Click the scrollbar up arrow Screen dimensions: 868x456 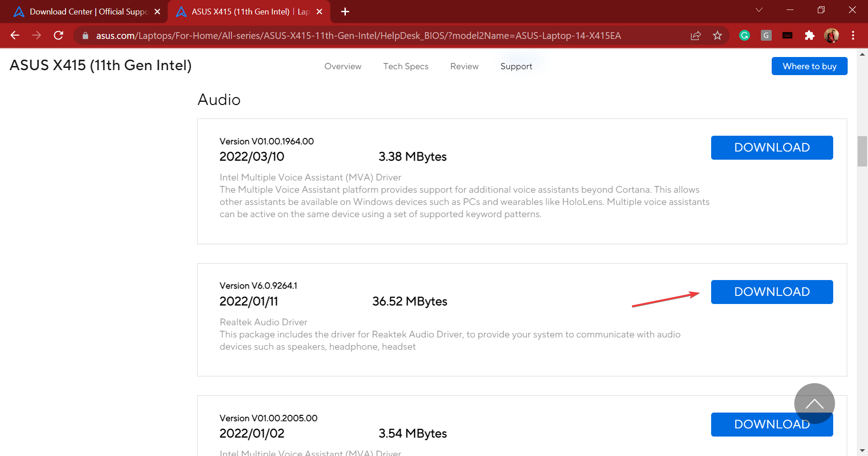click(862, 54)
